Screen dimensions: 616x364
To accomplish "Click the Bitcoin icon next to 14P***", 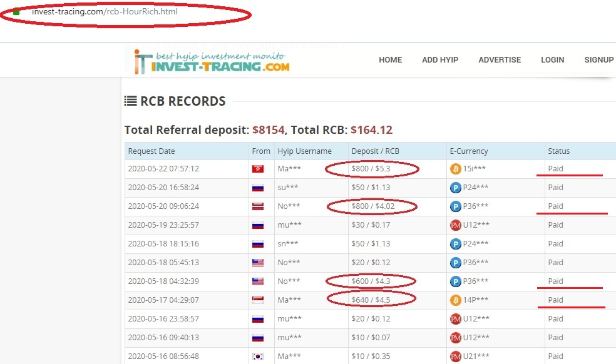I will point(455,300).
